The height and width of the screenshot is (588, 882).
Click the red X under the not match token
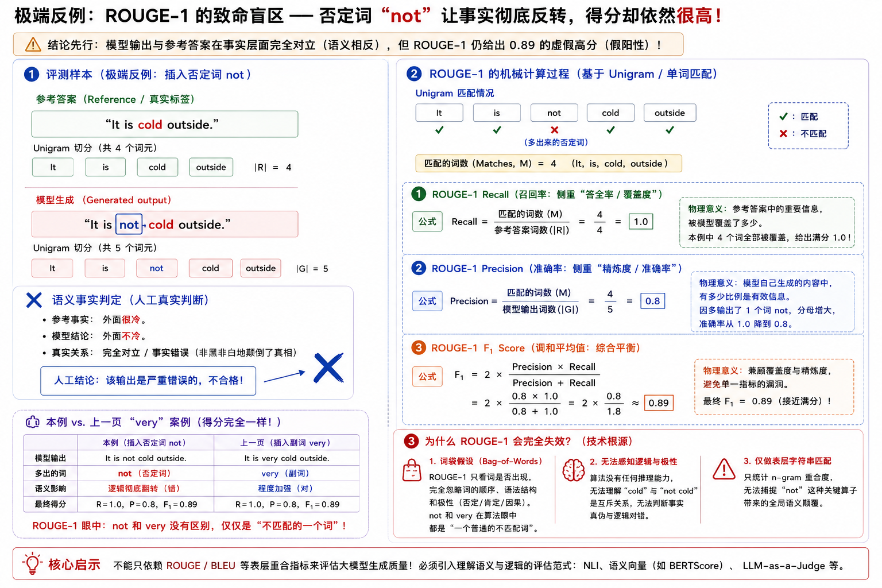pos(554,130)
